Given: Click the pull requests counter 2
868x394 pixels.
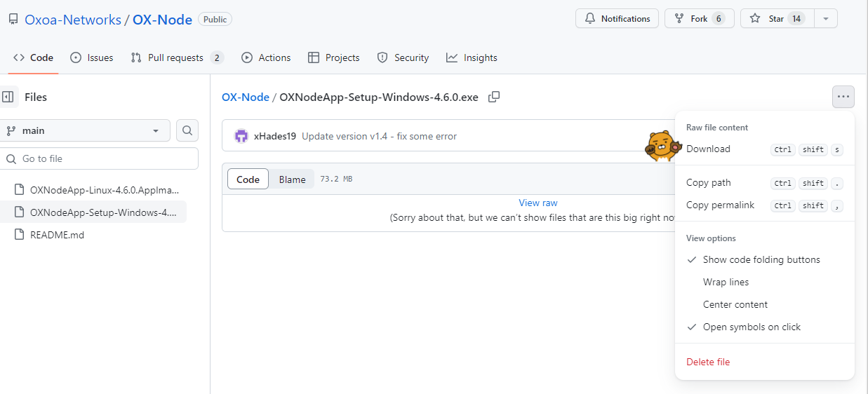Looking at the screenshot, I should (x=217, y=57).
